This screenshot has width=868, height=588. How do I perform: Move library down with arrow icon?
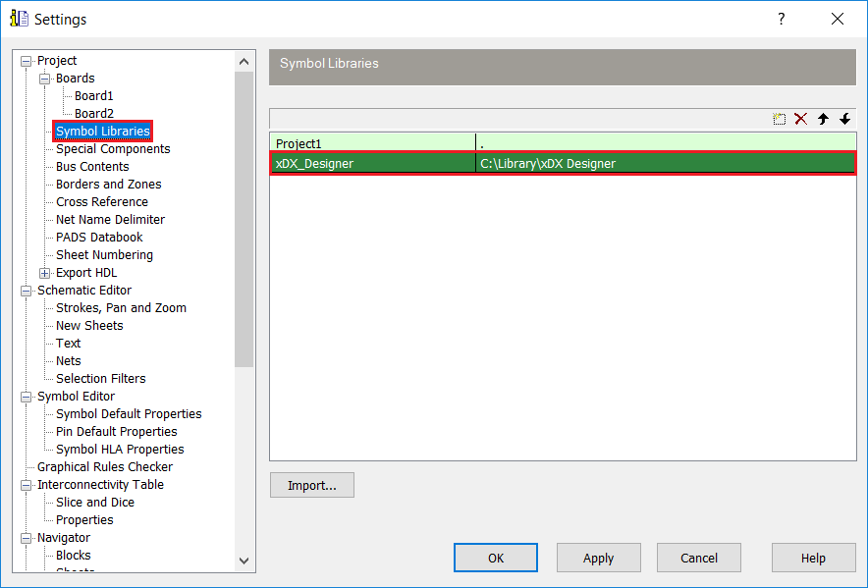point(844,119)
